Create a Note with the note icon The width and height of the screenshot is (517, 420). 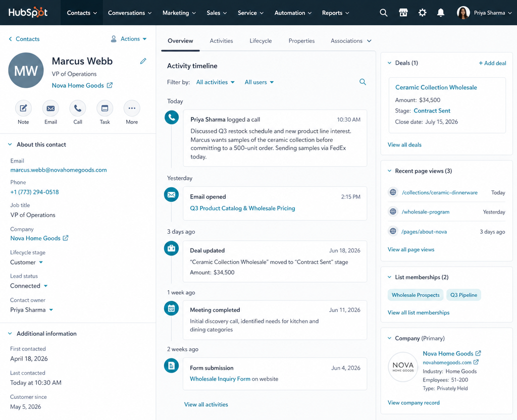23,108
